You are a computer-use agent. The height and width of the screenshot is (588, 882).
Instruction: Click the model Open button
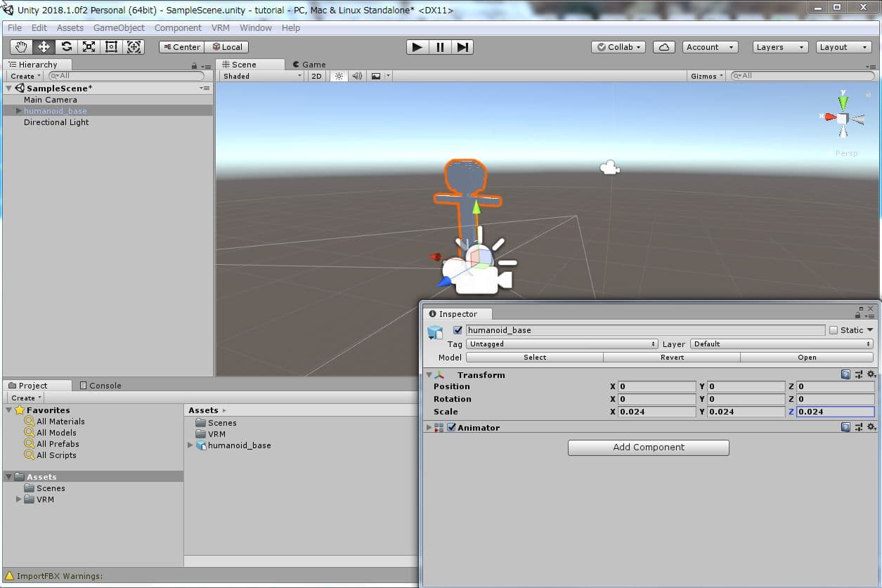pyautogui.click(x=807, y=358)
